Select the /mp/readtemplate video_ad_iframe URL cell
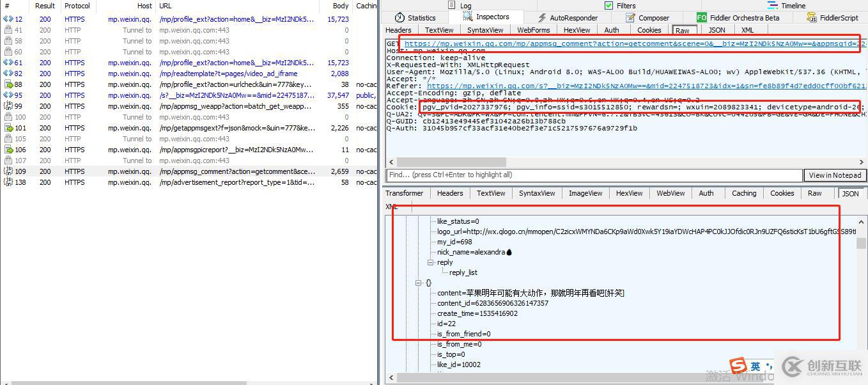 tap(229, 74)
